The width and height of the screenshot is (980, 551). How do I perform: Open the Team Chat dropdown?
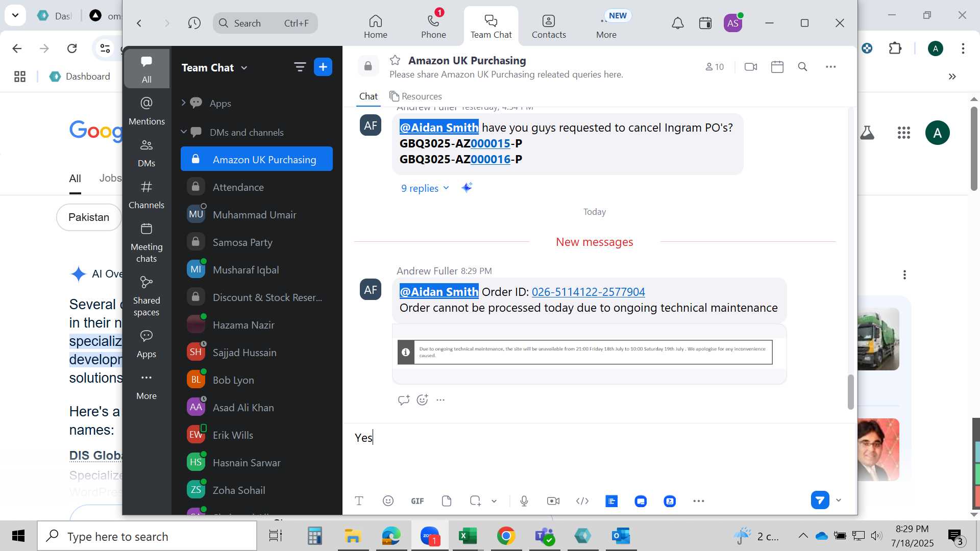tap(215, 67)
